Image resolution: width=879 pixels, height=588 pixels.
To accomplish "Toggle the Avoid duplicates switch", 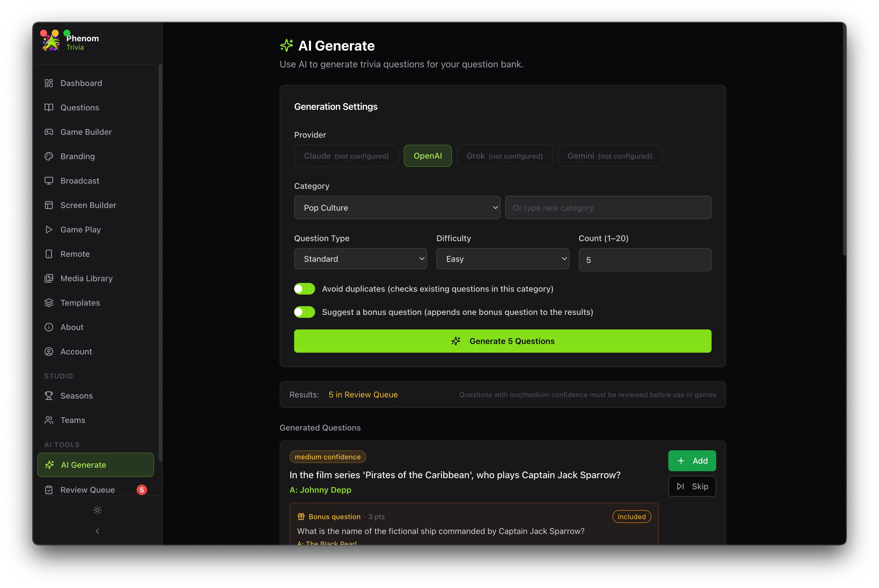I will (x=304, y=288).
